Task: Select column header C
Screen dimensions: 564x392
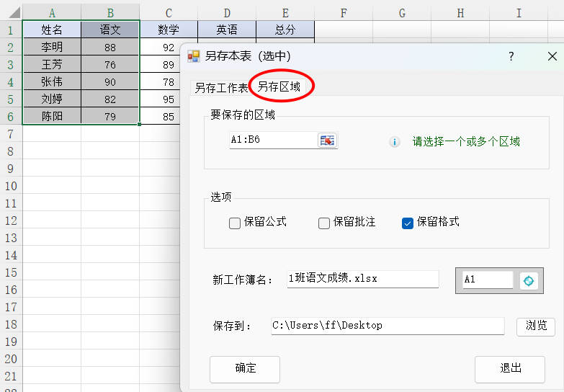Action: (x=169, y=12)
